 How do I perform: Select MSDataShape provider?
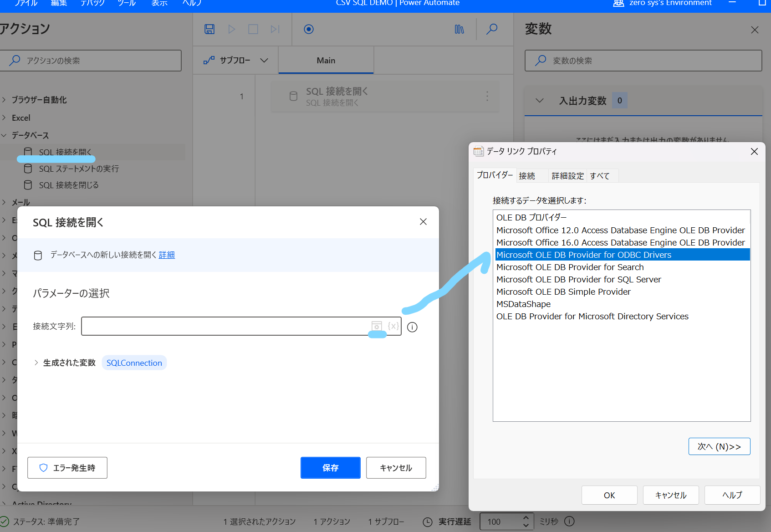pyautogui.click(x=622, y=304)
